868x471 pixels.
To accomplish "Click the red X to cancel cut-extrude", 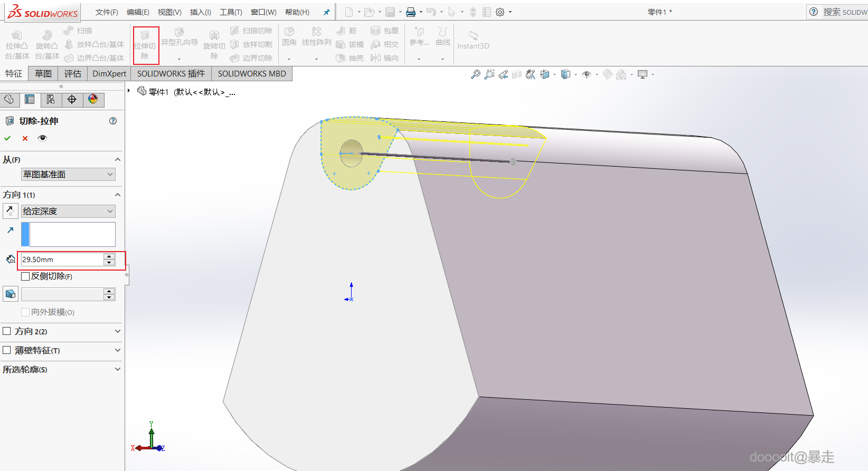I will point(25,138).
